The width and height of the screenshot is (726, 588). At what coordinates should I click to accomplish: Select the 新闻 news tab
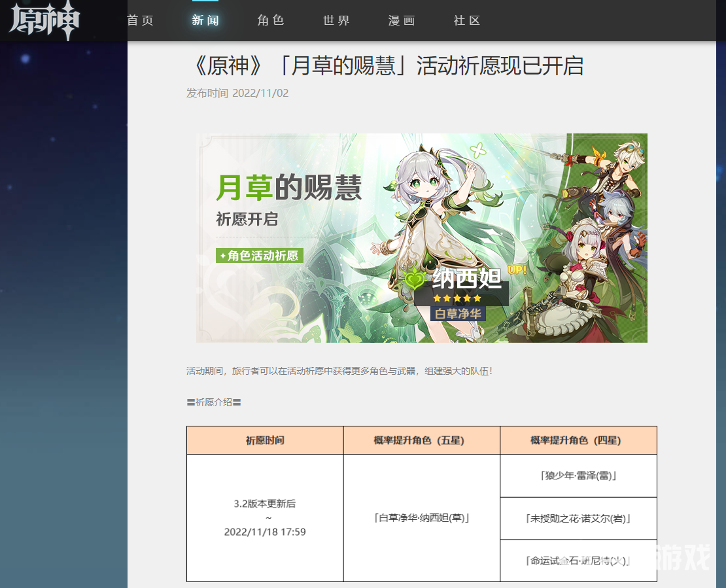click(x=205, y=20)
